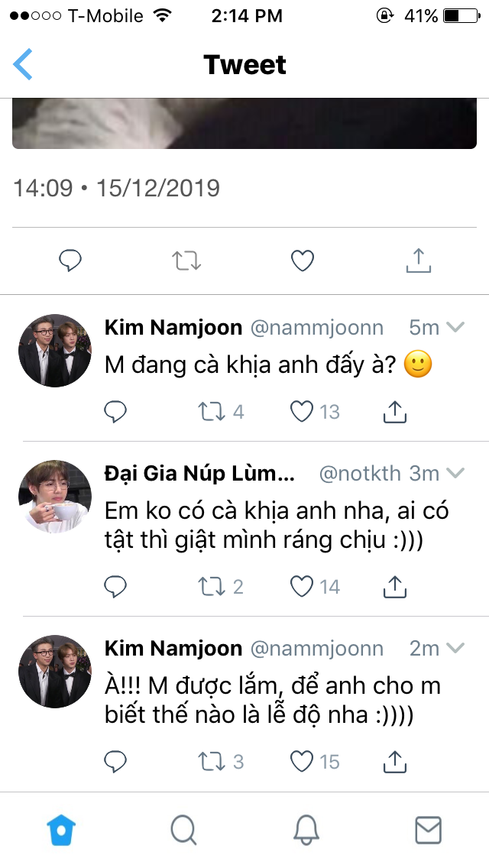Open the Messages envelope tab
Screen dimensions: 489x868
tap(428, 829)
